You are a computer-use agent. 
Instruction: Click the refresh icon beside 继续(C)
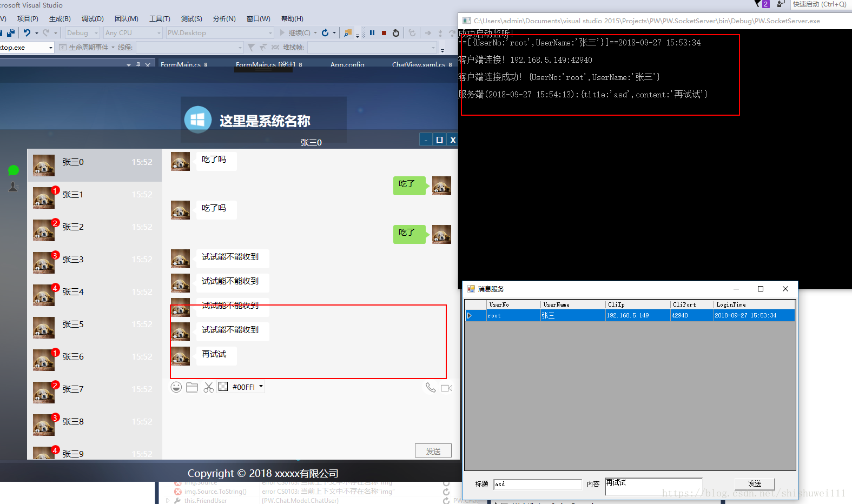tap(325, 33)
